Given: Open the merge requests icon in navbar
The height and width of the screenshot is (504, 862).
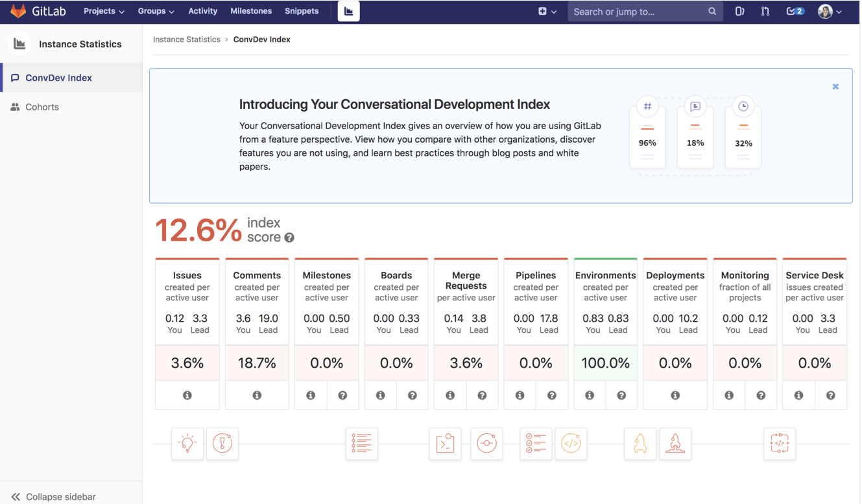Looking at the screenshot, I should [x=765, y=11].
